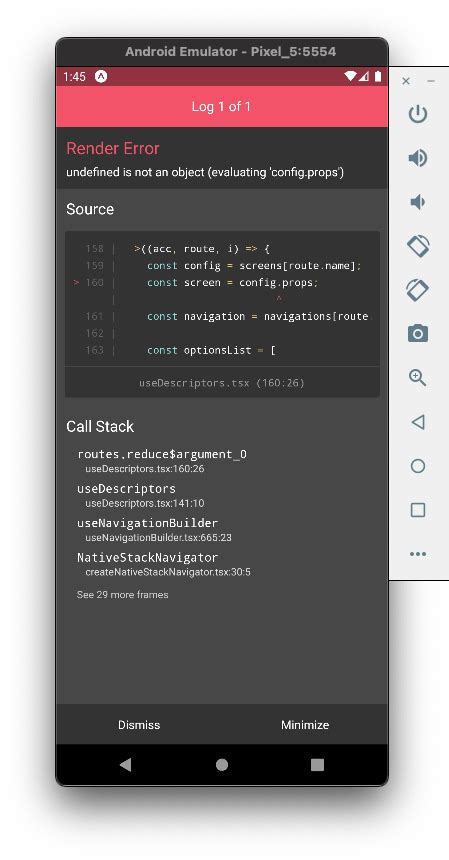The height and width of the screenshot is (860, 449).
Task: Lower volume with the volume down icon
Action: tap(418, 202)
